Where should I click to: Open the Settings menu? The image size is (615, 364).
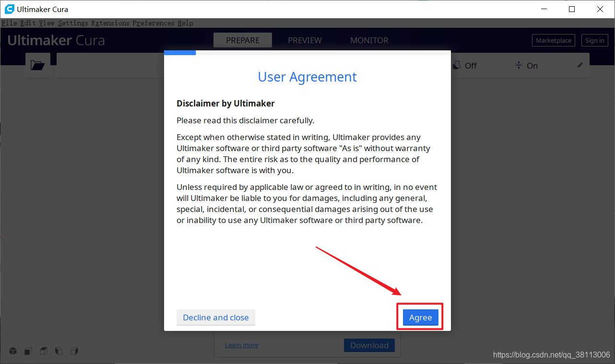pos(73,23)
